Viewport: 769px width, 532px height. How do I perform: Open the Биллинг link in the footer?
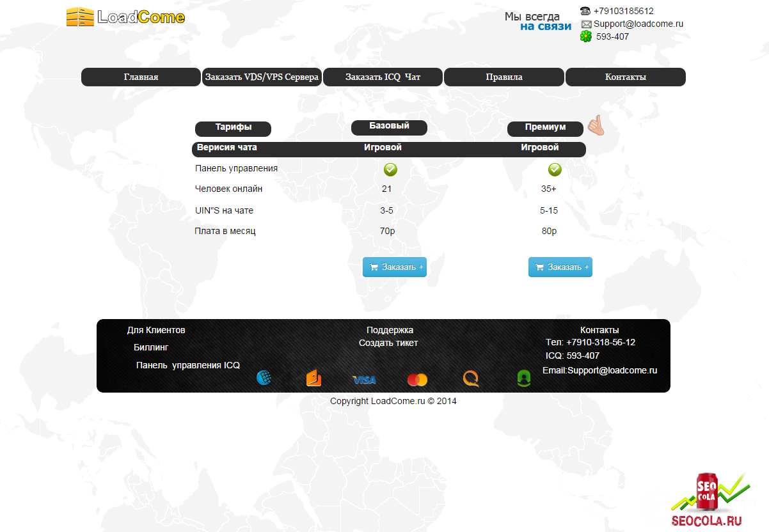(x=151, y=347)
